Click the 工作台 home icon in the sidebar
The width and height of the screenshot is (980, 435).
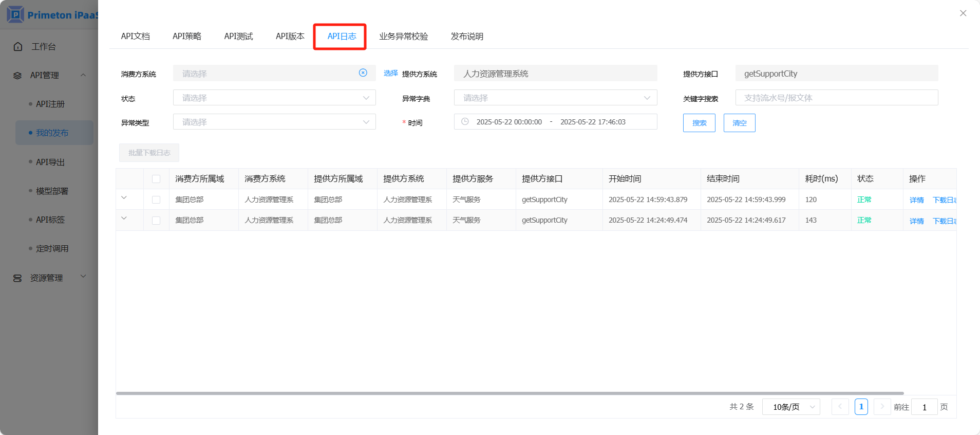tap(18, 47)
